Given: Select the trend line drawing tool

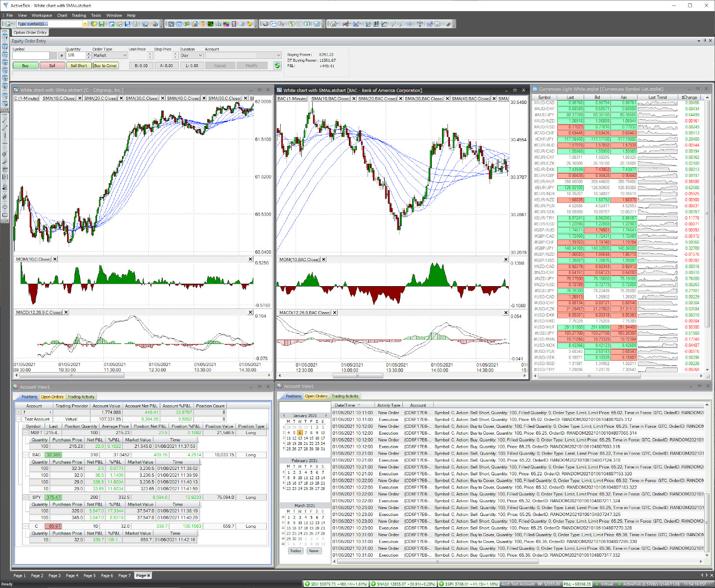Looking at the screenshot, I should tap(5, 121).
